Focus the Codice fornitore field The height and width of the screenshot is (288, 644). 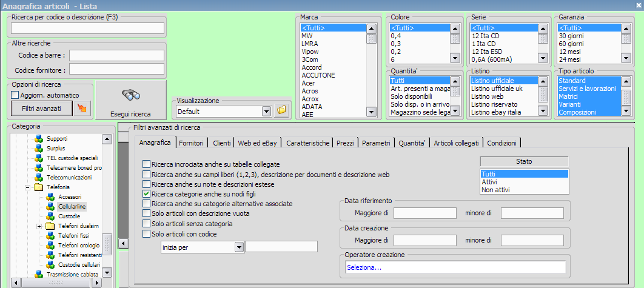[x=116, y=69]
